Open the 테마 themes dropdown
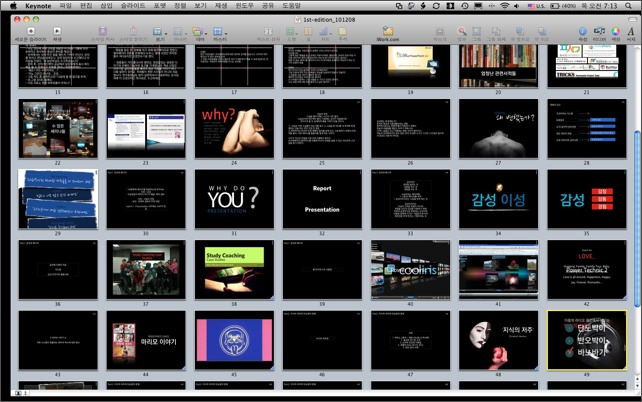 [199, 34]
